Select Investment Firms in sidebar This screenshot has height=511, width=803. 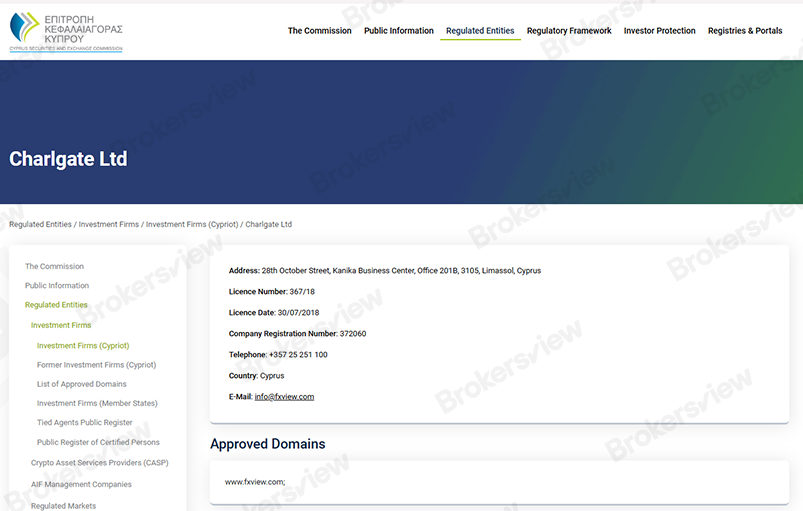61,325
